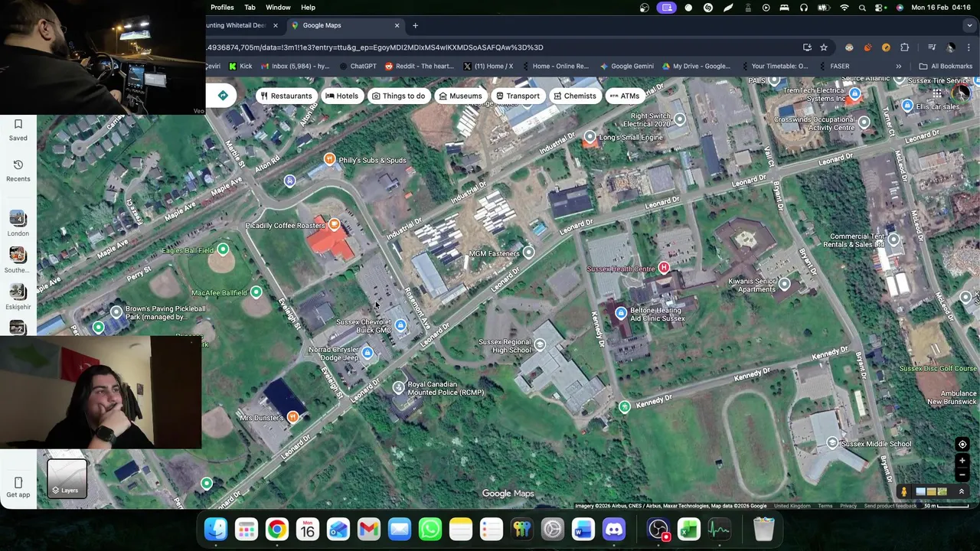This screenshot has width=980, height=551.
Task: Open macOS Control Centre icon
Action: point(880,8)
